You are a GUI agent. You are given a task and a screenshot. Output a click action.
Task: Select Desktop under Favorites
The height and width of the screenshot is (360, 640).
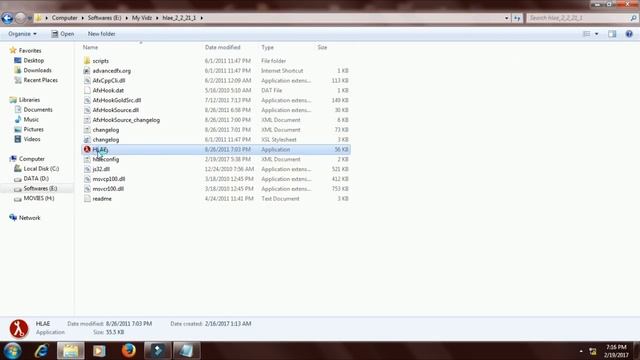[33, 60]
